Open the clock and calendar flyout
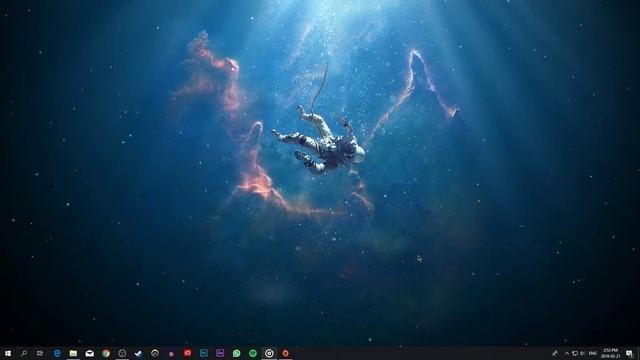This screenshot has height=360, width=640. (x=610, y=353)
